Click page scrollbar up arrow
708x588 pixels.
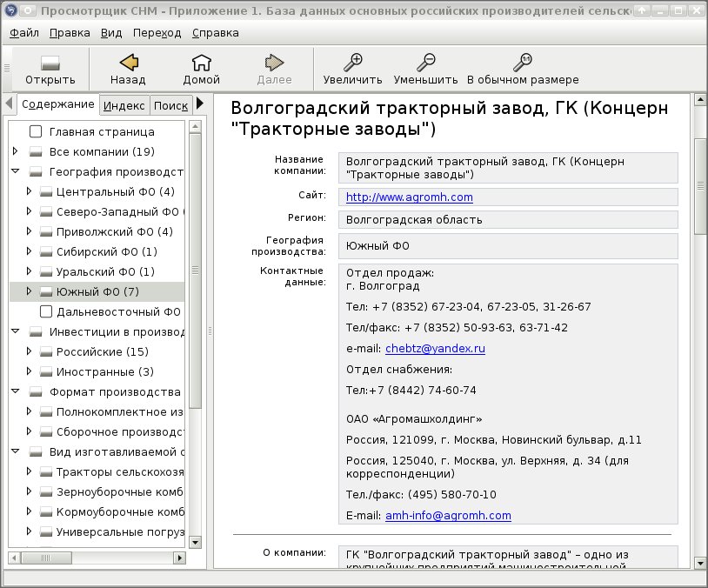(x=700, y=99)
